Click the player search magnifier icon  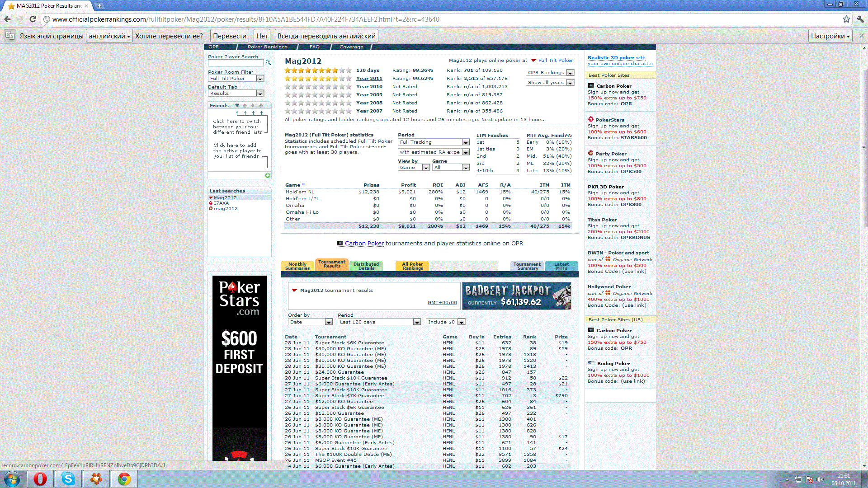tap(268, 63)
